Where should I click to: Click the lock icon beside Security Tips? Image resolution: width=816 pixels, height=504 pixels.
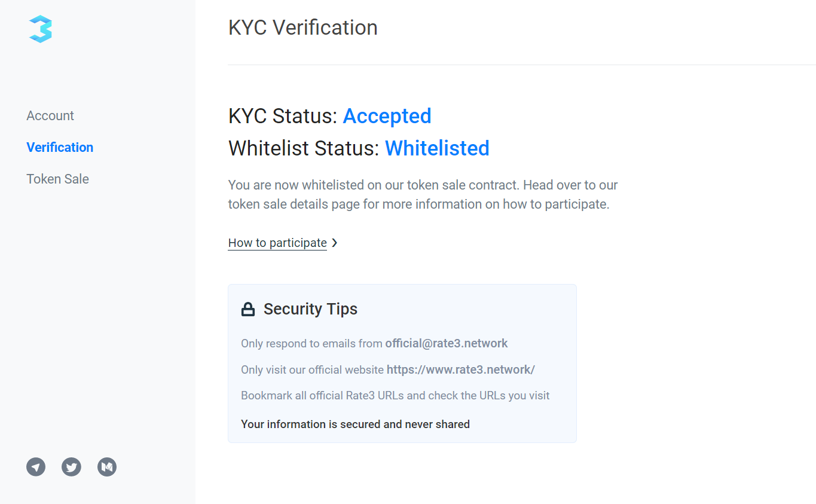click(x=247, y=309)
